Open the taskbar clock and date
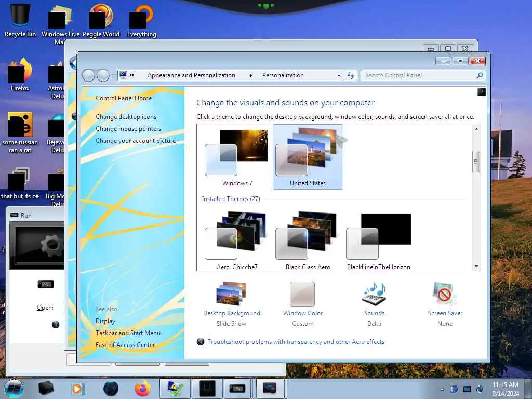This screenshot has height=399, width=532. (x=506, y=389)
